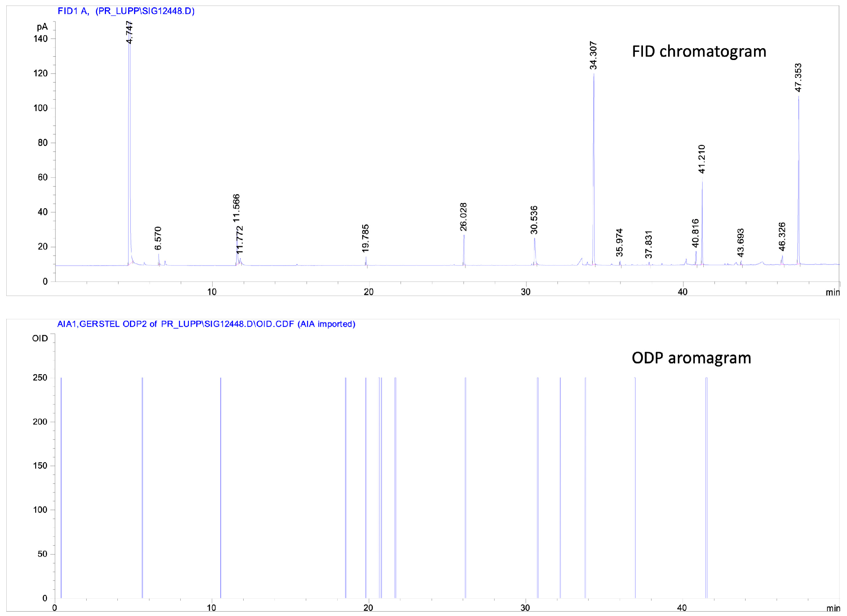847x616 pixels.
Task: Click the 'min' label of the FID chromatogram
Action: tap(833, 293)
